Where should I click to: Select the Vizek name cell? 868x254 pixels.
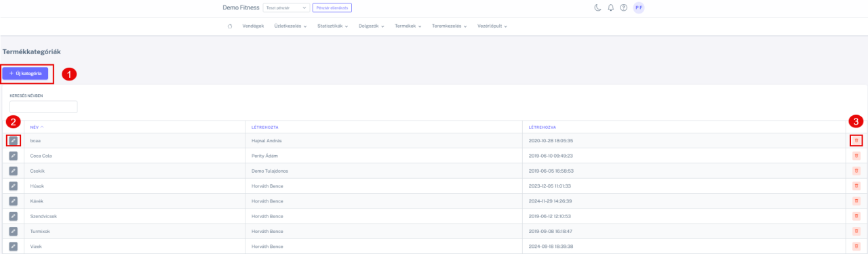[134, 246]
